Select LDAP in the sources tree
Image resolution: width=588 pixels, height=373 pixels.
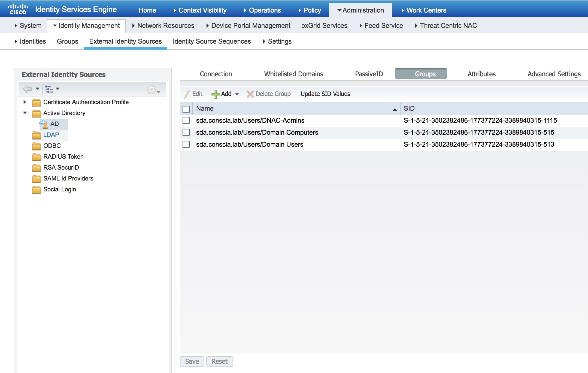(x=51, y=135)
